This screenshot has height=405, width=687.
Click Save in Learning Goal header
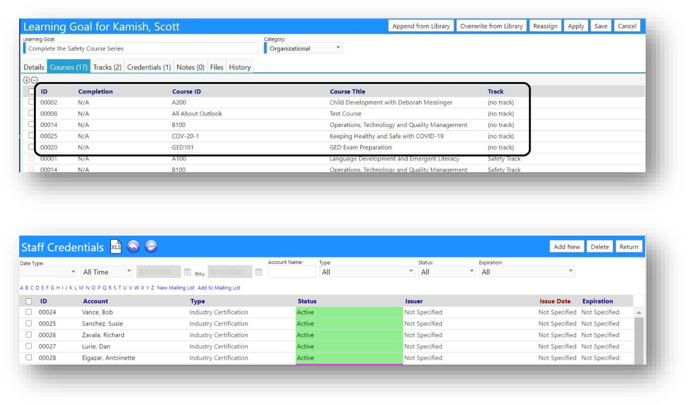[601, 26]
